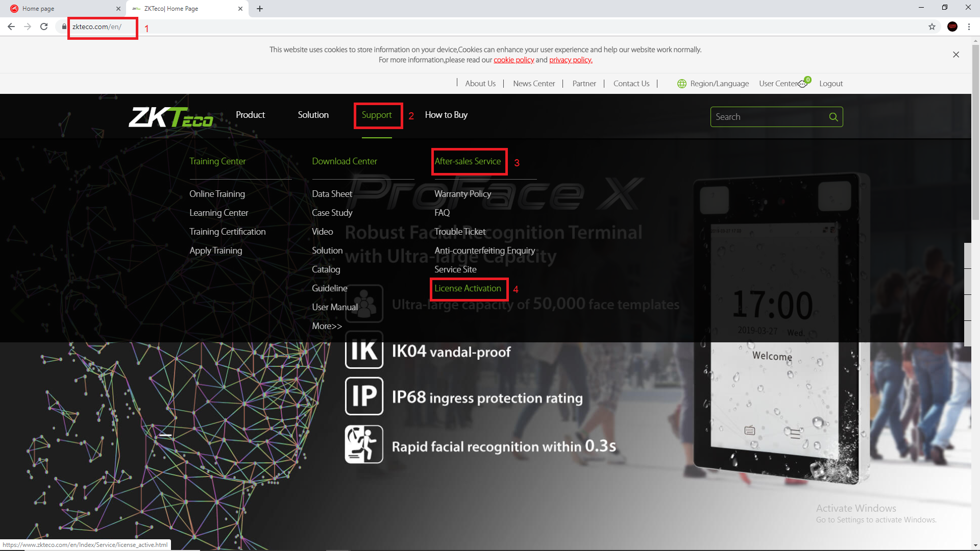Click the Region/Language globe icon

[x=682, y=84]
